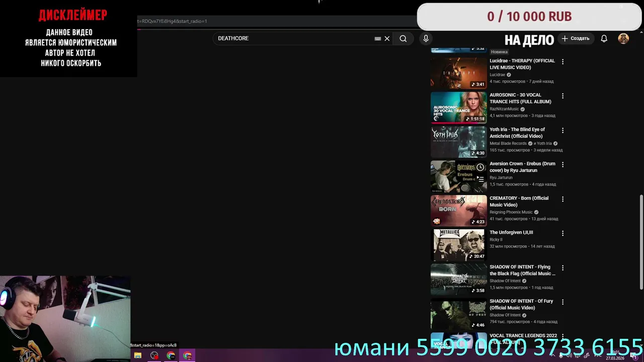Open options for Lucidrae THERAPY video
Screen dimensions: 644x362
(x=562, y=62)
